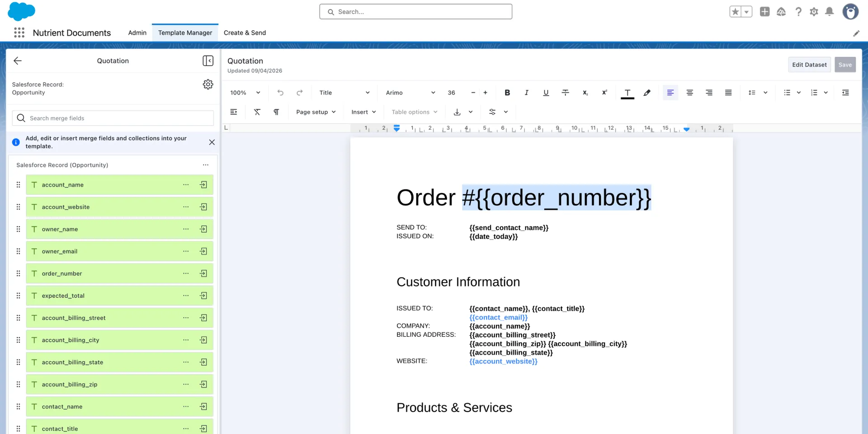The image size is (868, 434).
Task: Open the Create & Send tab
Action: tap(245, 33)
